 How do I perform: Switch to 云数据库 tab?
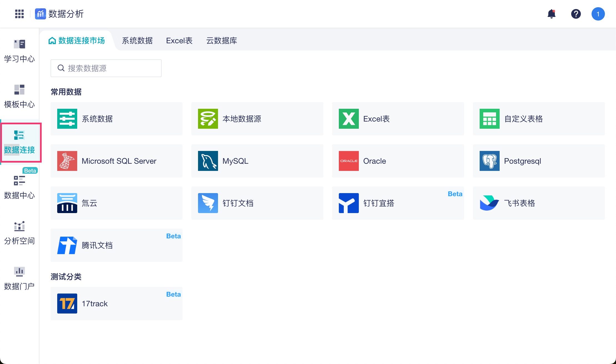(221, 41)
